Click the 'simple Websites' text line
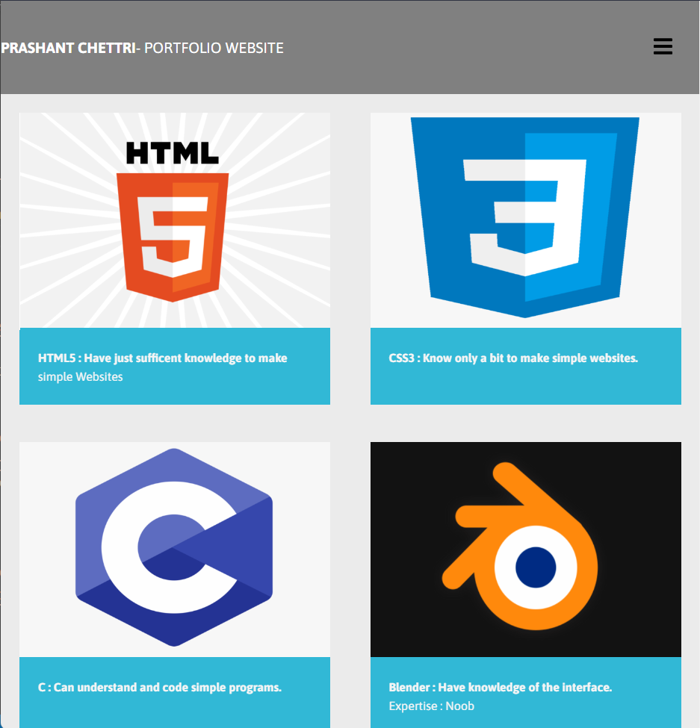The height and width of the screenshot is (728, 700). 81,376
